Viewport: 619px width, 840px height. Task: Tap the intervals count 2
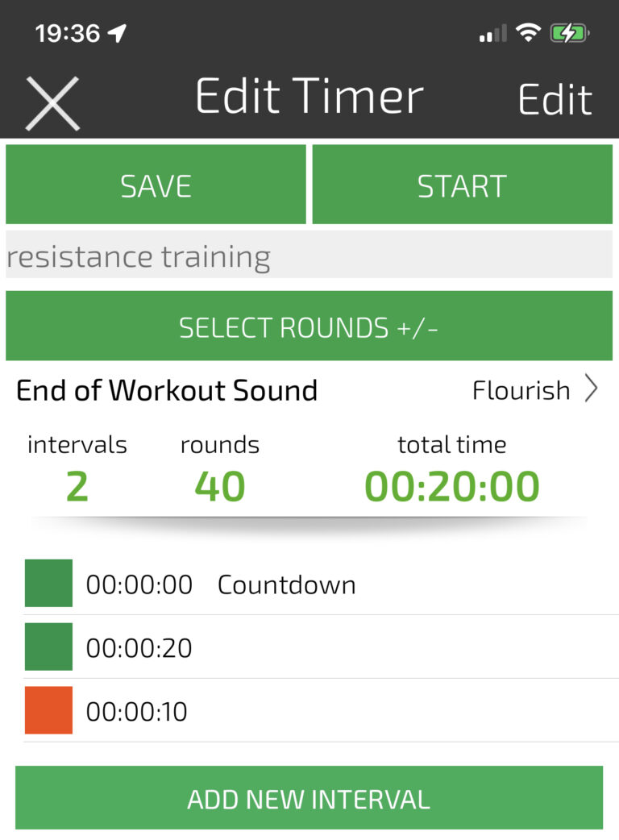point(77,486)
